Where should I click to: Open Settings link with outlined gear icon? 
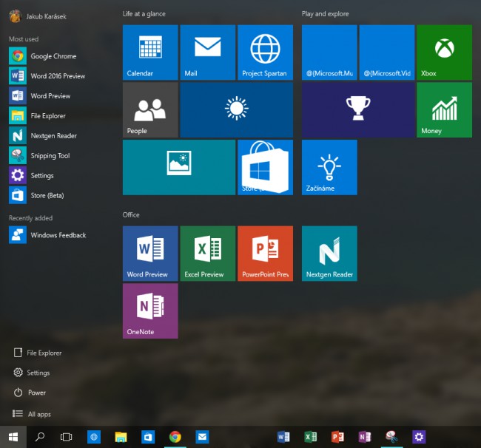click(x=32, y=373)
